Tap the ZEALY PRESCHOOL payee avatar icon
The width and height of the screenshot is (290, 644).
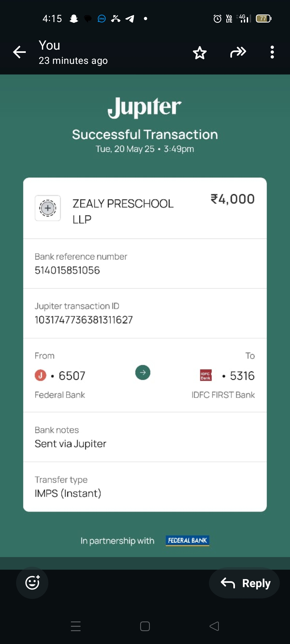tap(48, 208)
